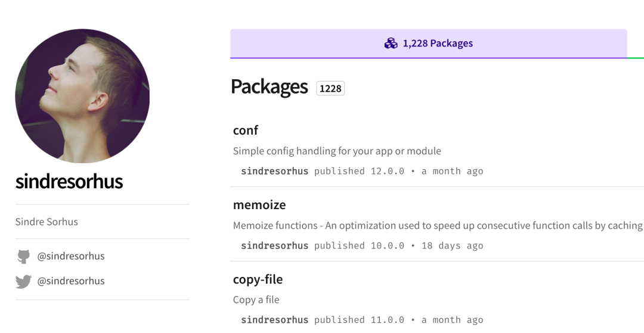Click the sindresorhus username heading
This screenshot has height=333, width=644.
tap(69, 181)
